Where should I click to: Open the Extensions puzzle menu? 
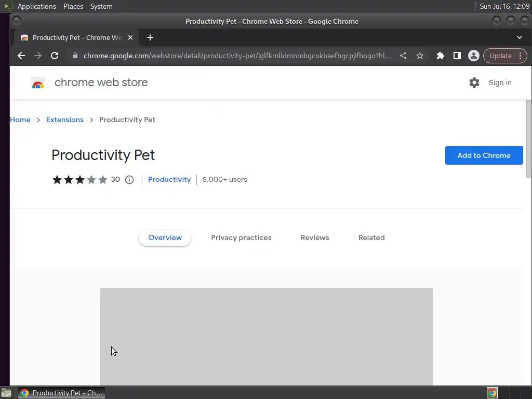(441, 56)
